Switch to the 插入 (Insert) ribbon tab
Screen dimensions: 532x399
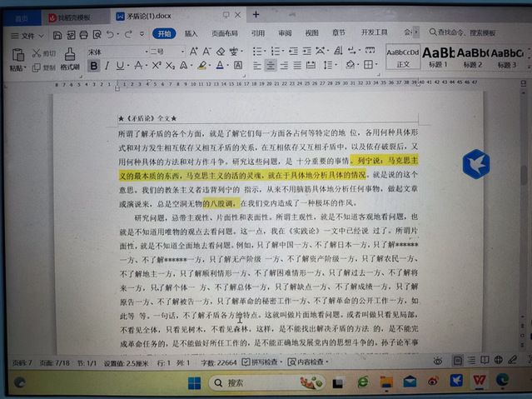191,33
